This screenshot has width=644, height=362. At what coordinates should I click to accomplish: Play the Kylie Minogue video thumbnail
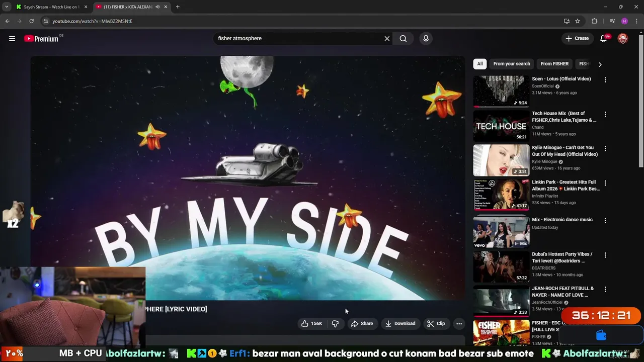(x=501, y=160)
